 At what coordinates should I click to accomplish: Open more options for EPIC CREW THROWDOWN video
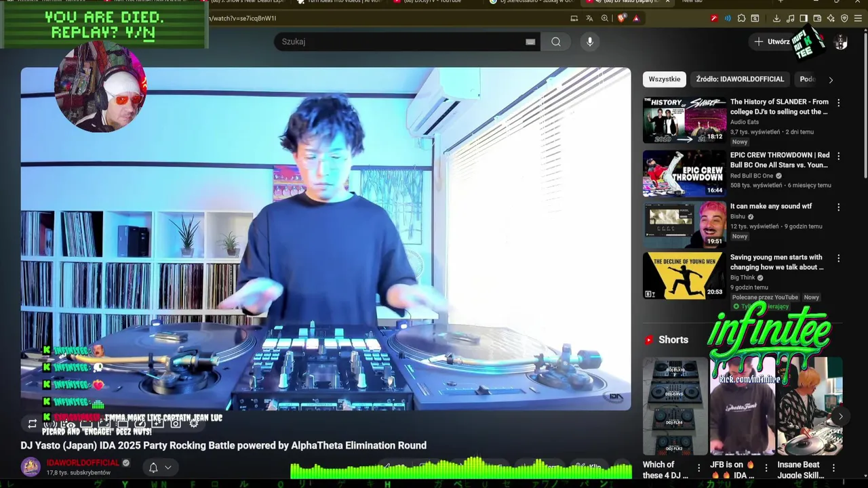(x=838, y=155)
